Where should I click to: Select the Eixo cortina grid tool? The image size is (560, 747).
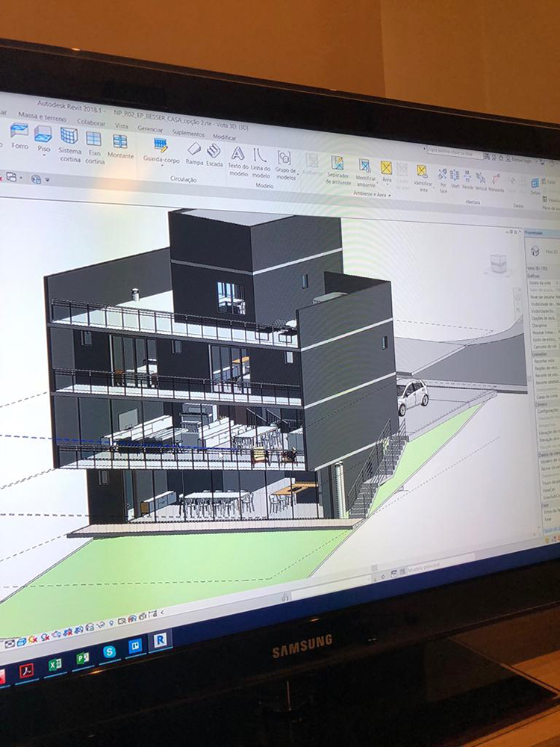coord(94,148)
